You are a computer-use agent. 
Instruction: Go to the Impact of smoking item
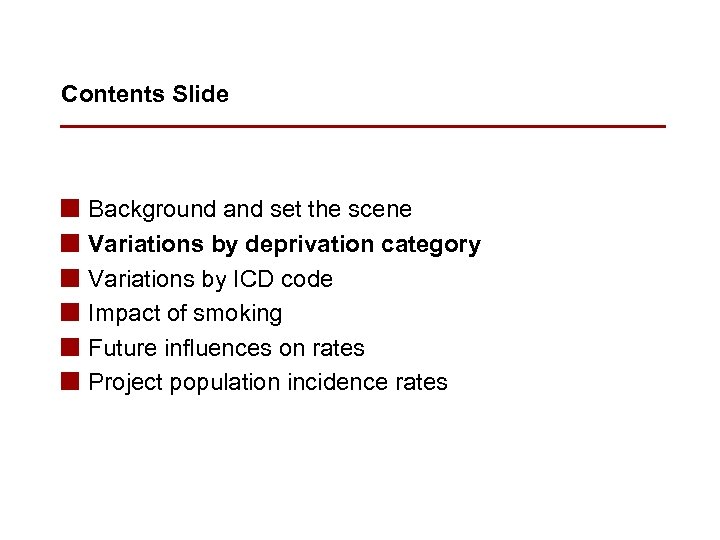[x=185, y=313]
